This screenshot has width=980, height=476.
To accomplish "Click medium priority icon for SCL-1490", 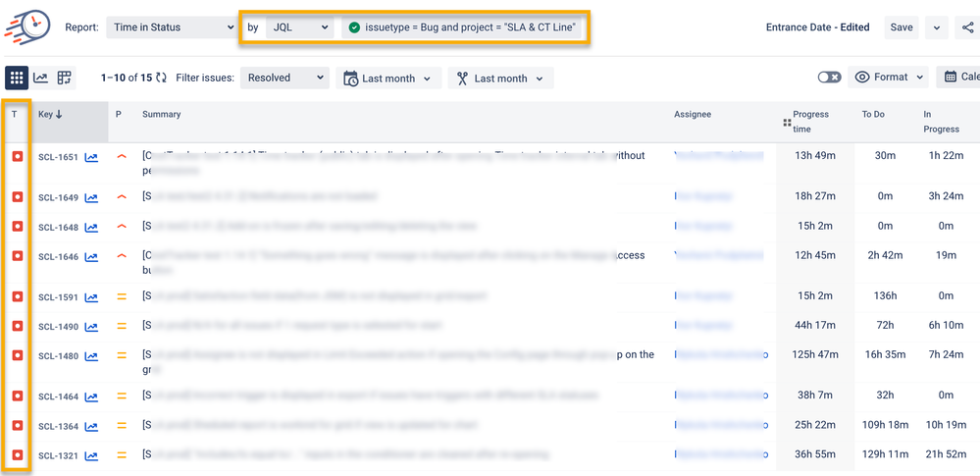I will tap(122, 326).
